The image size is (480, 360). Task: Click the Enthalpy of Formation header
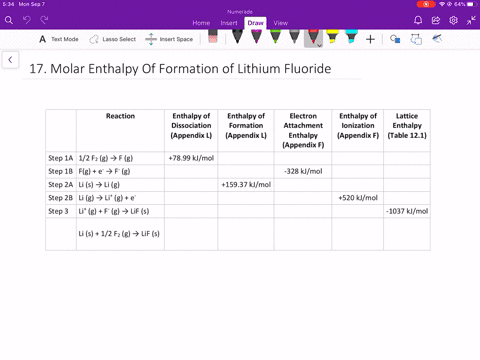coord(246,125)
